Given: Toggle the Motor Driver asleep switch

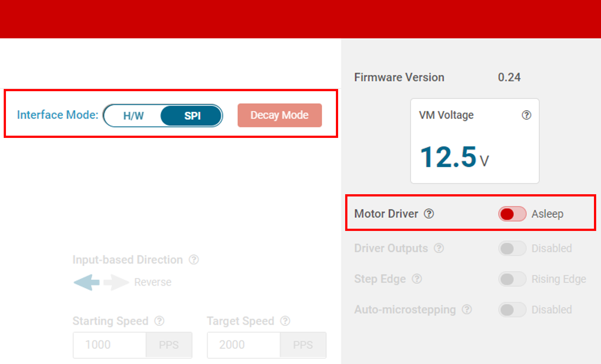Looking at the screenshot, I should (x=512, y=214).
